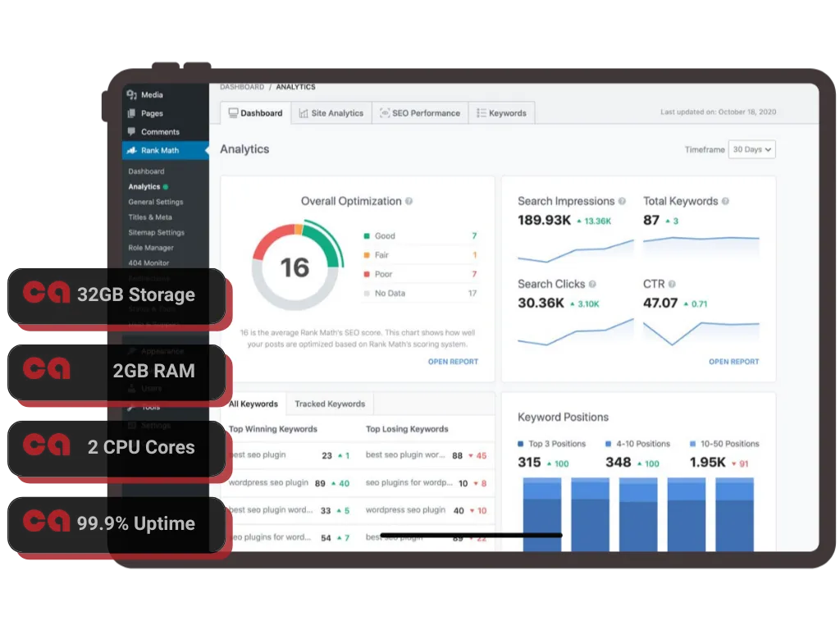This screenshot has width=840, height=630.
Task: Click the Pages icon in the sidebar
Action: 131,113
